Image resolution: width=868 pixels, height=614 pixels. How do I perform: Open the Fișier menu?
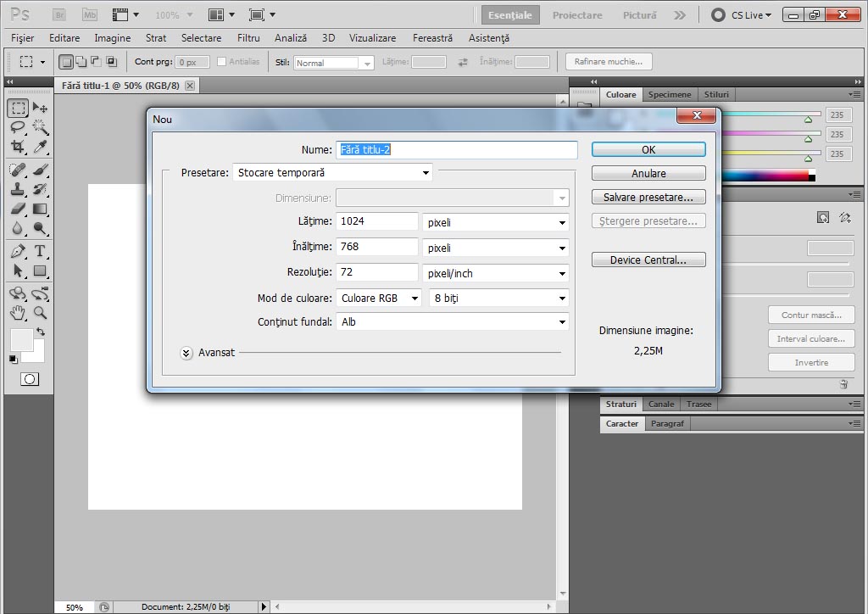[x=23, y=38]
